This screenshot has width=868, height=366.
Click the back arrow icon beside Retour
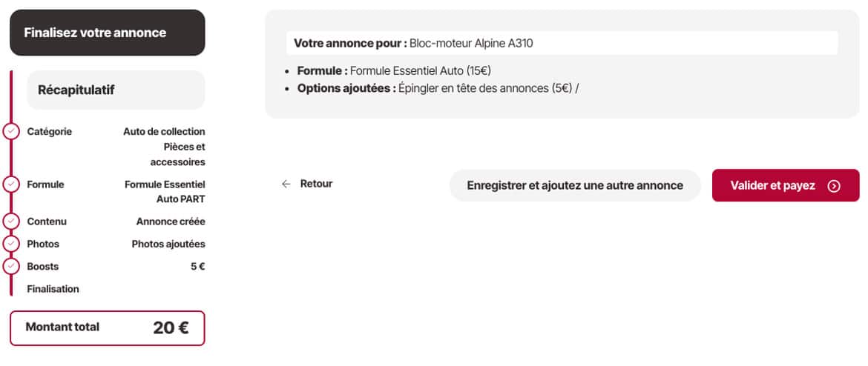tap(286, 184)
